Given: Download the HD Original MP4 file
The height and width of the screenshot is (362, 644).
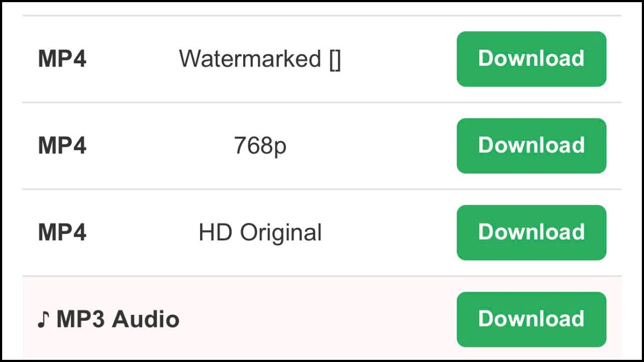Looking at the screenshot, I should coord(531,232).
